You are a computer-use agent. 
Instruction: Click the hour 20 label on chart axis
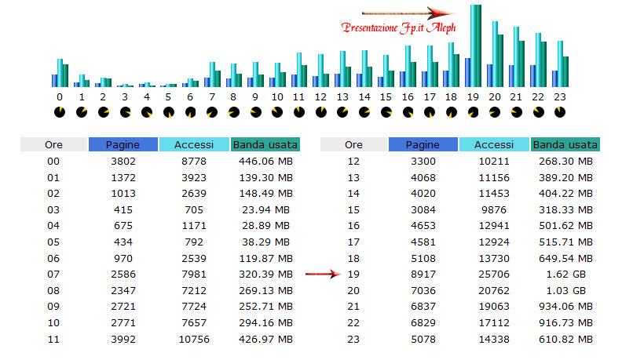point(494,97)
